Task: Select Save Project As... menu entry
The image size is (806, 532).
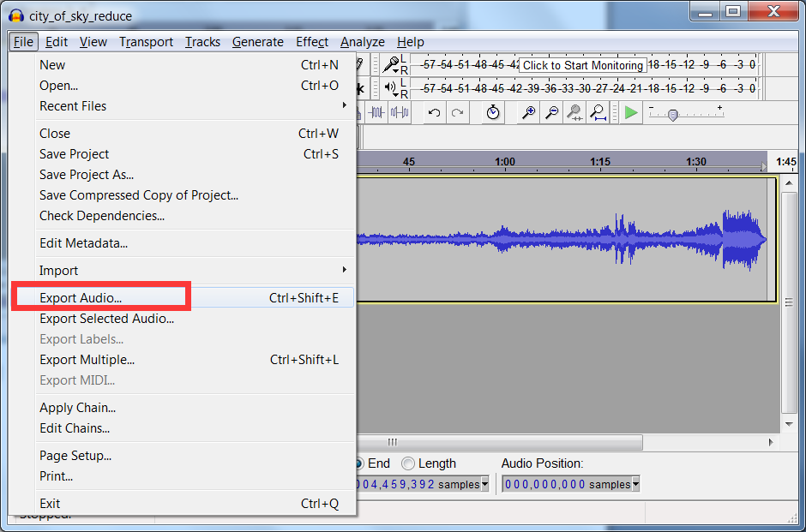Action: tap(87, 175)
